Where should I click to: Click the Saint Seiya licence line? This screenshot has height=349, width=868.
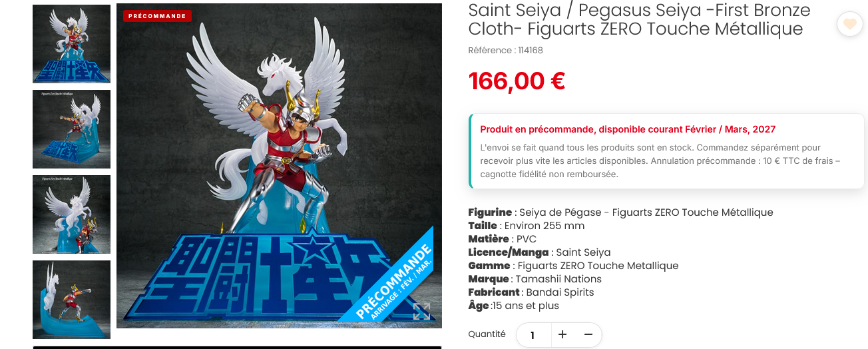pos(539,252)
